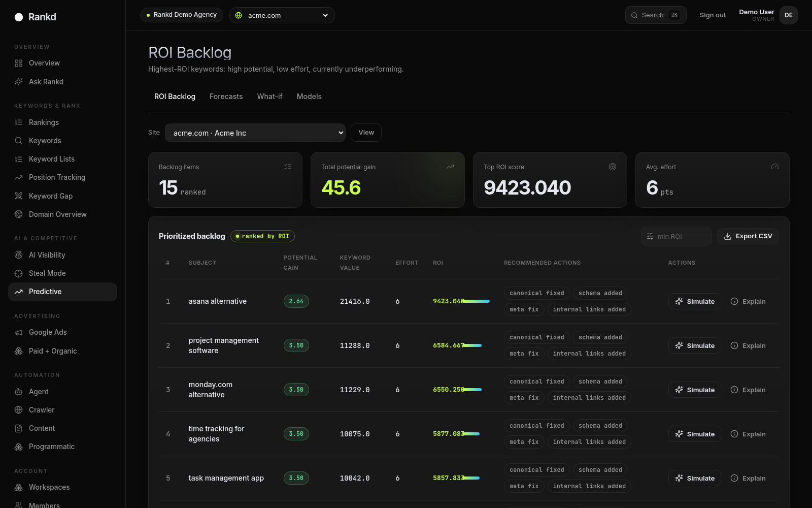Click the min ROI filter field

coord(676,236)
